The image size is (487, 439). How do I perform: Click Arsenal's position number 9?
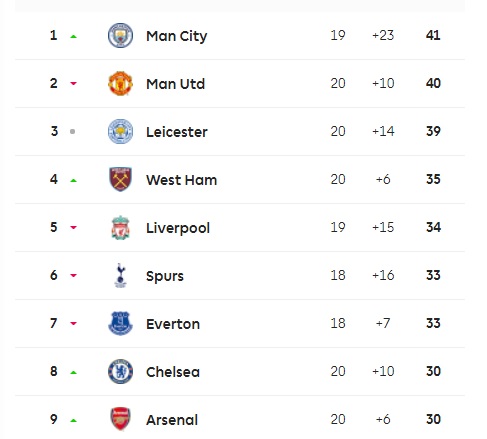click(54, 419)
